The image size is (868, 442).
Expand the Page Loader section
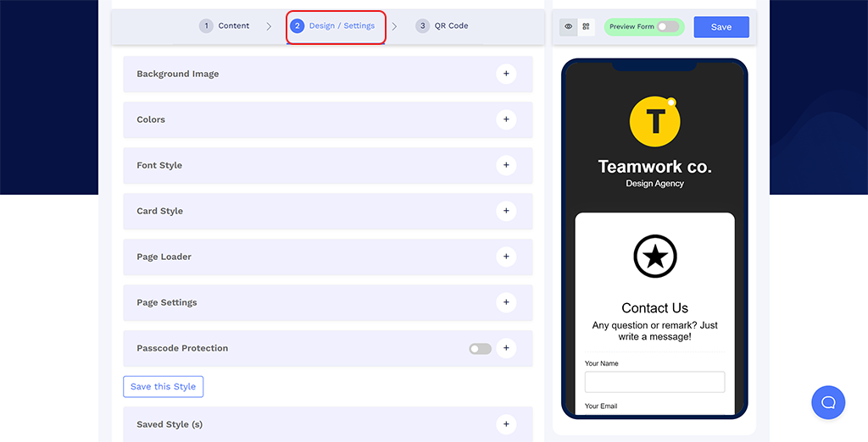click(506, 257)
